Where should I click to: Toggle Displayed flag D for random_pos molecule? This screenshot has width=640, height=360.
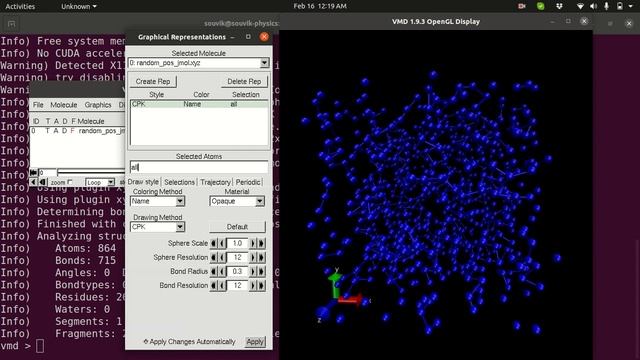click(64, 131)
